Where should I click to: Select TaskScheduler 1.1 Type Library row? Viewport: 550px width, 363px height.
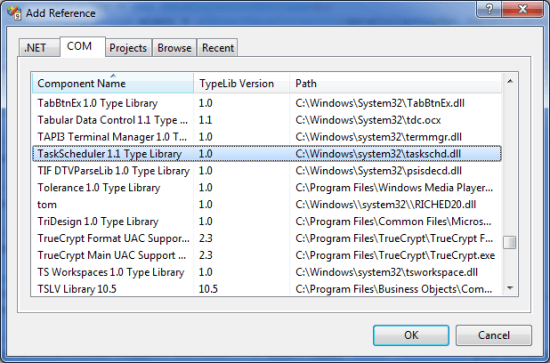coord(267,154)
